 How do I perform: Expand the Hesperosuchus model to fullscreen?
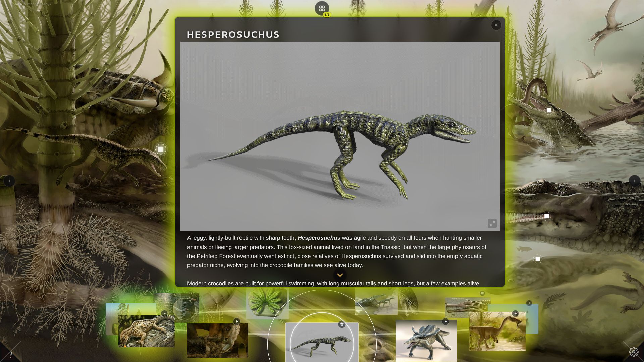[x=492, y=223]
